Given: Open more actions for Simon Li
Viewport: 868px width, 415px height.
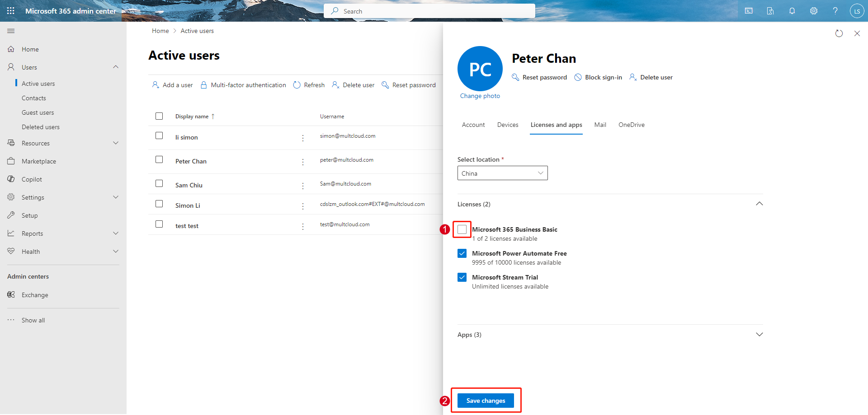Looking at the screenshot, I should tap(303, 206).
